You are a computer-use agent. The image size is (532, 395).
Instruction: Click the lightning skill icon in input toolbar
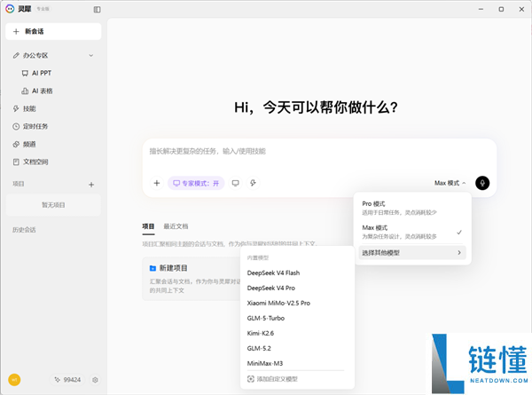pyautogui.click(x=253, y=183)
